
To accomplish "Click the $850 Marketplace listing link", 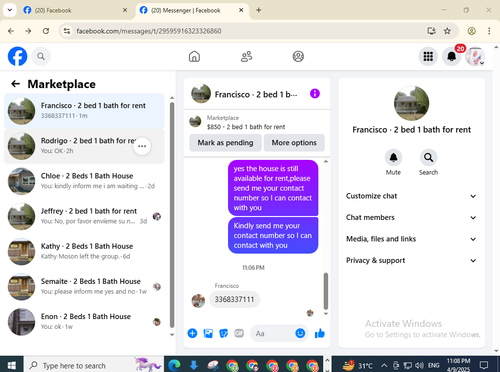I will click(246, 127).
